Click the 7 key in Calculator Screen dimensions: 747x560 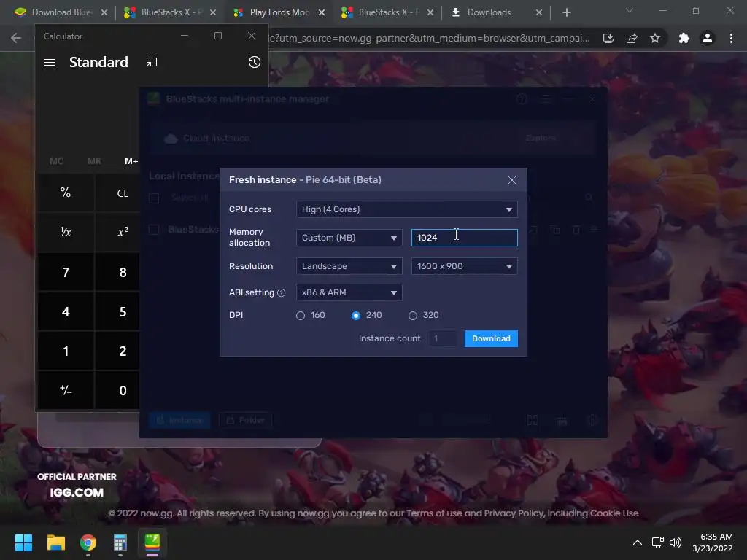click(66, 273)
